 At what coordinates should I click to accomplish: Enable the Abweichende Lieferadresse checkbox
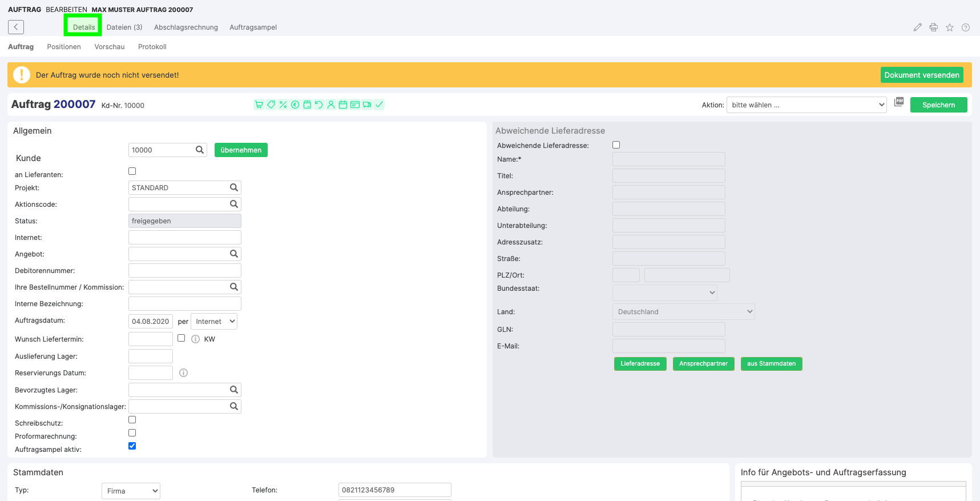[x=616, y=145]
